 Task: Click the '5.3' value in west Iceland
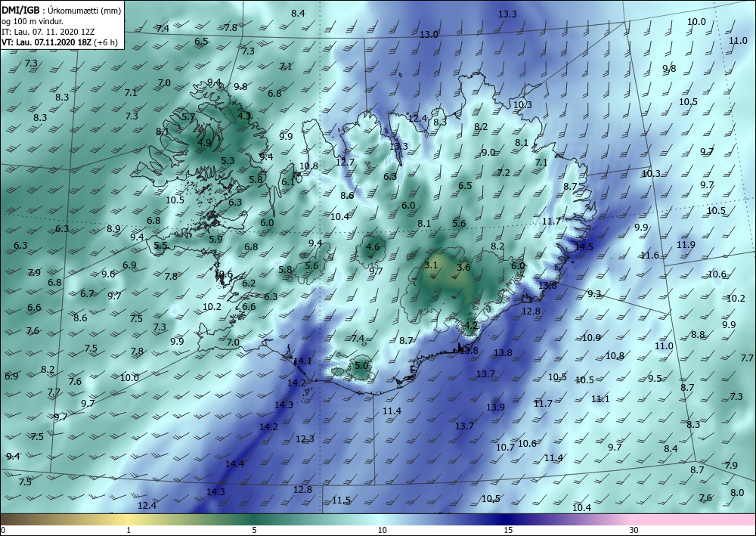click(228, 161)
